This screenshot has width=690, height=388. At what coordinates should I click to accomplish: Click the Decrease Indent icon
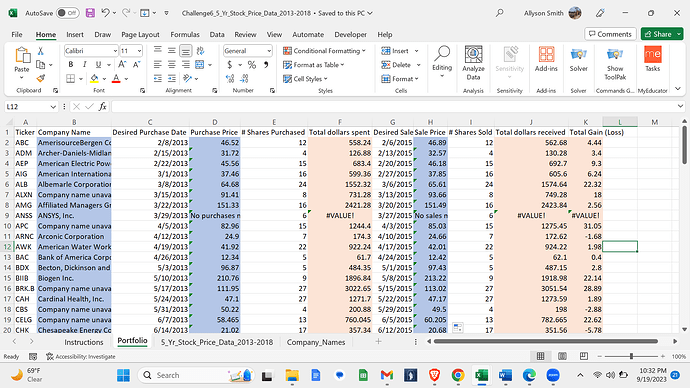(x=158, y=78)
